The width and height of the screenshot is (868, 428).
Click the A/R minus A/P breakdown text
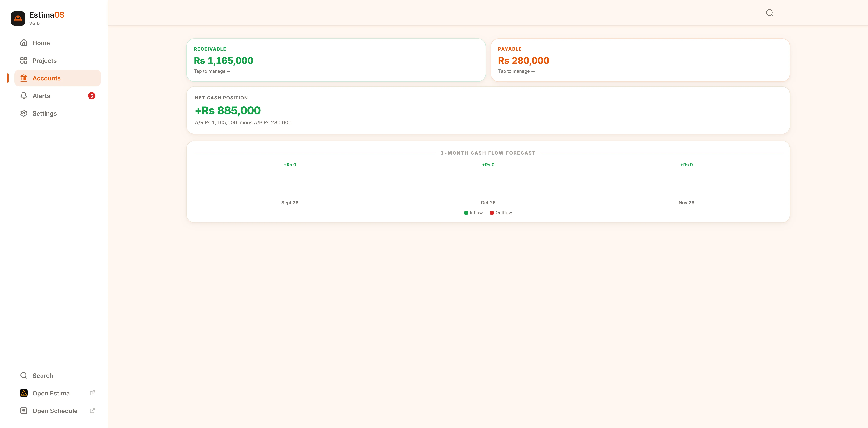[x=243, y=123]
